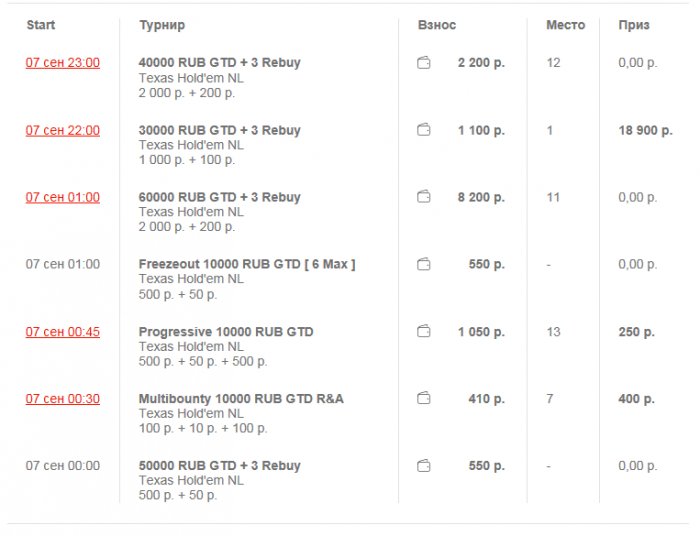Click the Место column header
700x536 pixels.
(566, 25)
